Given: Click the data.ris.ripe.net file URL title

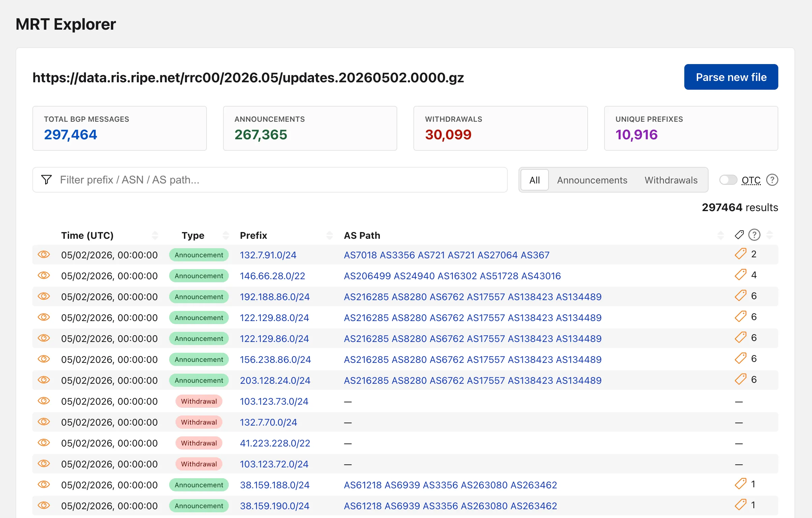Looking at the screenshot, I should (248, 78).
